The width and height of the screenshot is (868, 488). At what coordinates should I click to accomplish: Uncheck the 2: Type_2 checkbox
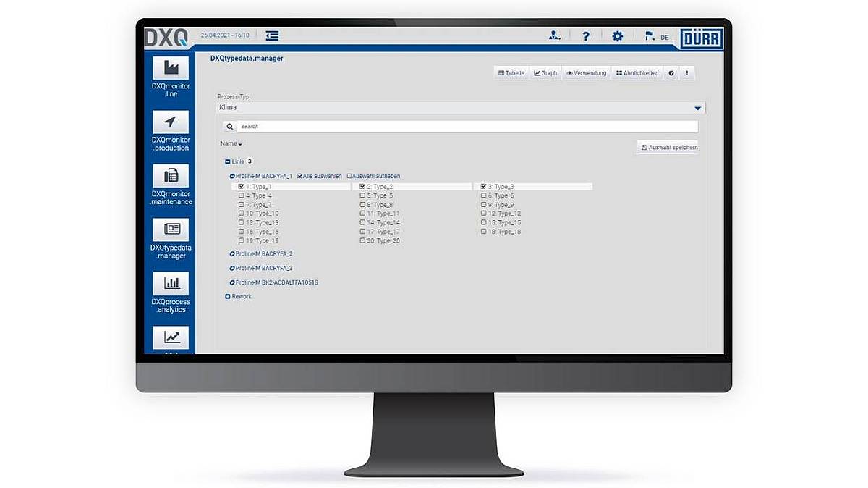(x=362, y=187)
